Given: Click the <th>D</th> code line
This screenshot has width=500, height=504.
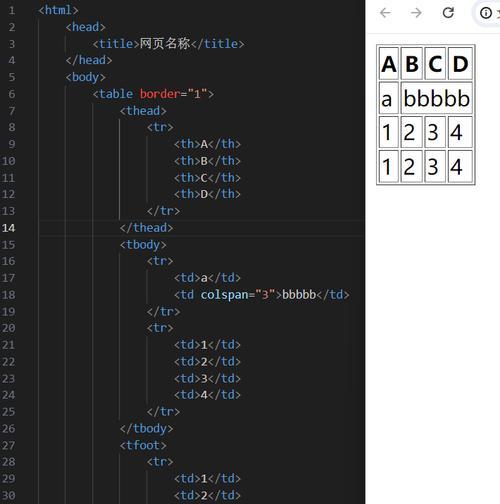Looking at the screenshot, I should [207, 194].
